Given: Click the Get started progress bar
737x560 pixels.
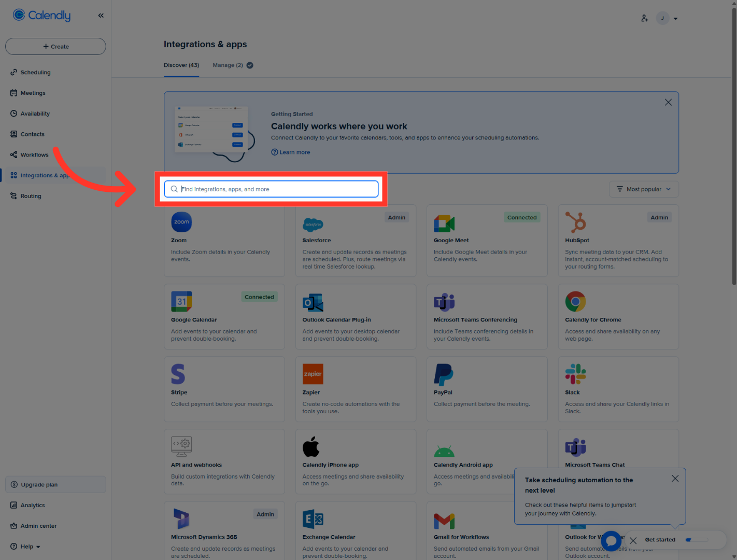Looking at the screenshot, I should point(697,540).
